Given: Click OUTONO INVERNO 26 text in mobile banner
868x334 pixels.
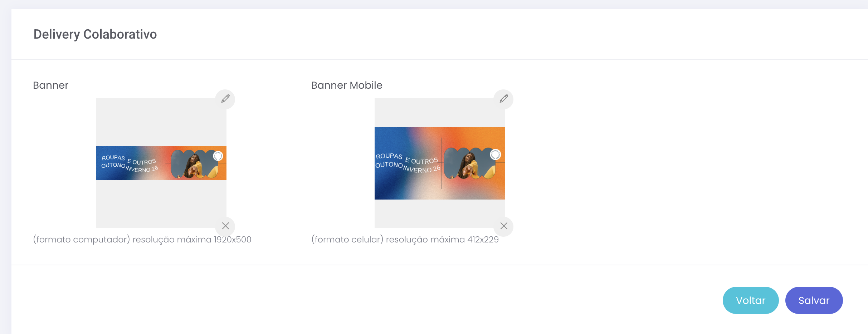Looking at the screenshot, I should (x=408, y=167).
